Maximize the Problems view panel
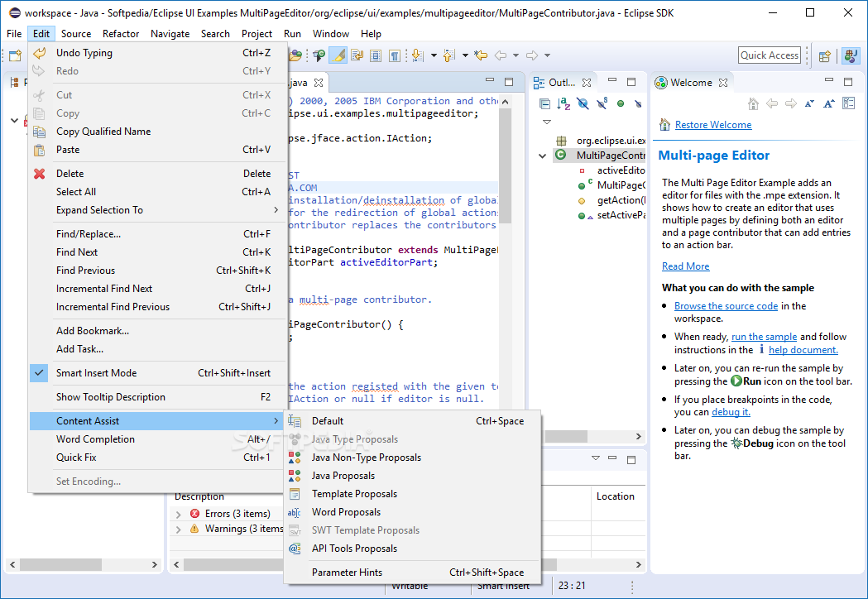Image resolution: width=868 pixels, height=599 pixels. (631, 459)
